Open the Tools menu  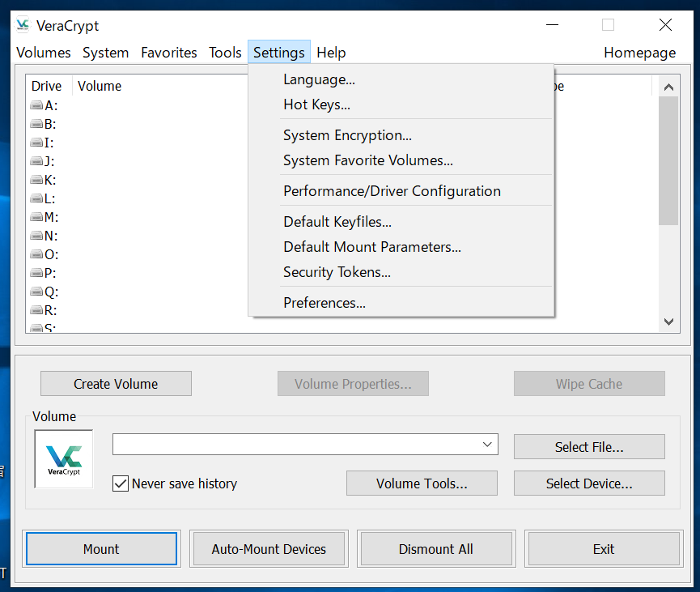click(x=225, y=53)
